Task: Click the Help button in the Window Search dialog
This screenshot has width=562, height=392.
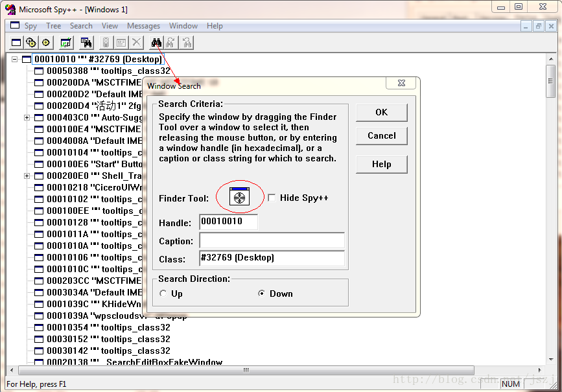Action: pos(381,165)
